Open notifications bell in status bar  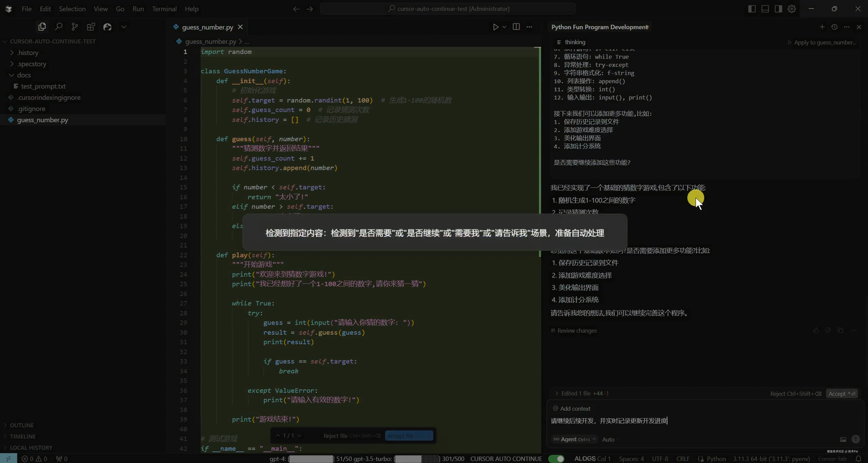[859, 459]
